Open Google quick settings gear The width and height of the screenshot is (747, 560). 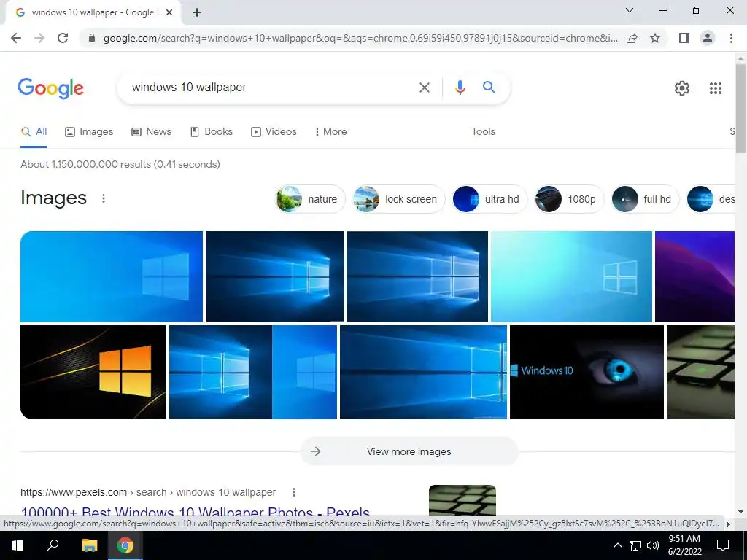click(682, 88)
